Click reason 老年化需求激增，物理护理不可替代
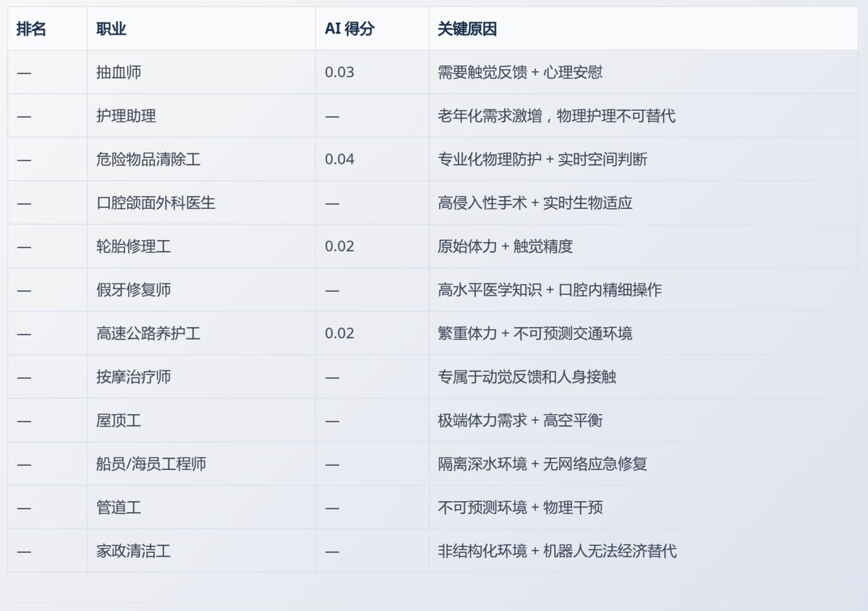 556,116
